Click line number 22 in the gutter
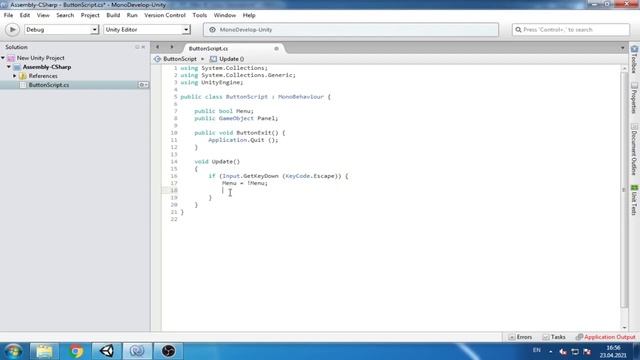640x360 pixels. pos(174,219)
